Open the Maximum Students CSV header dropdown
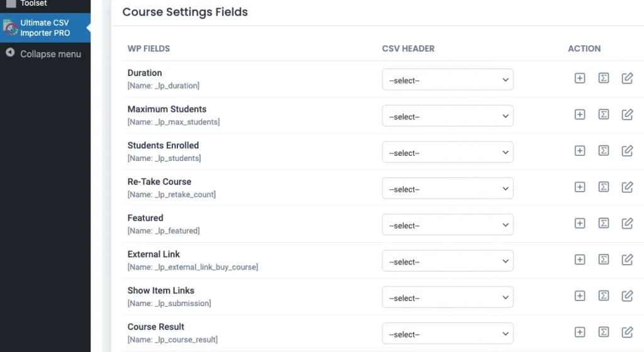Viewport: 644px width, 352px height. 448,116
